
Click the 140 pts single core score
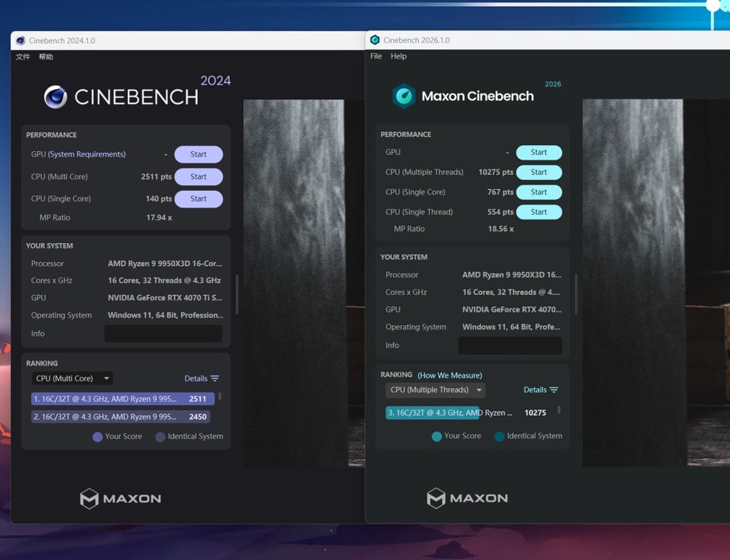point(159,198)
